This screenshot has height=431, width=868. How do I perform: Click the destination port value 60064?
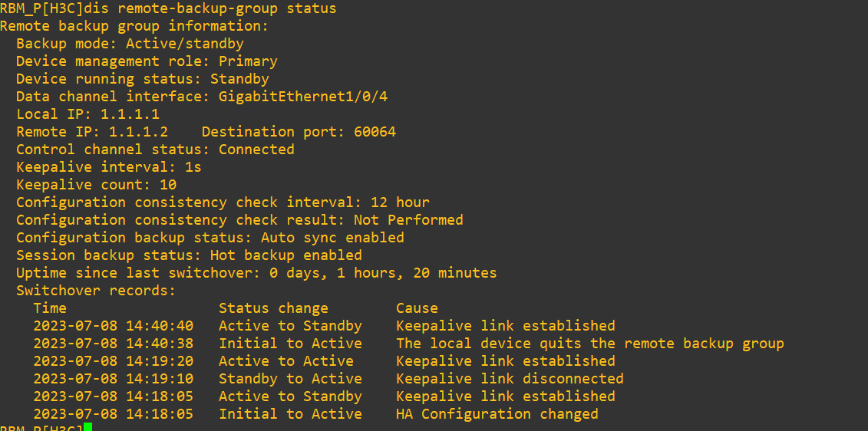375,132
